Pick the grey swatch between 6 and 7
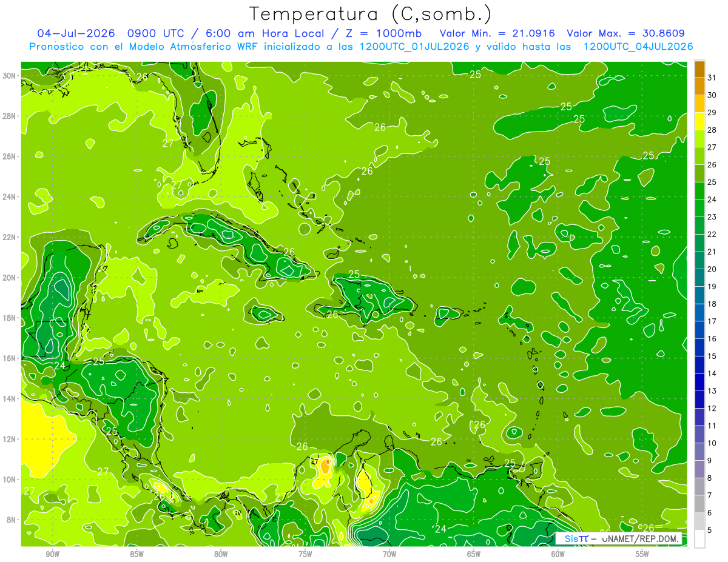The image size is (728, 562). pos(699,504)
